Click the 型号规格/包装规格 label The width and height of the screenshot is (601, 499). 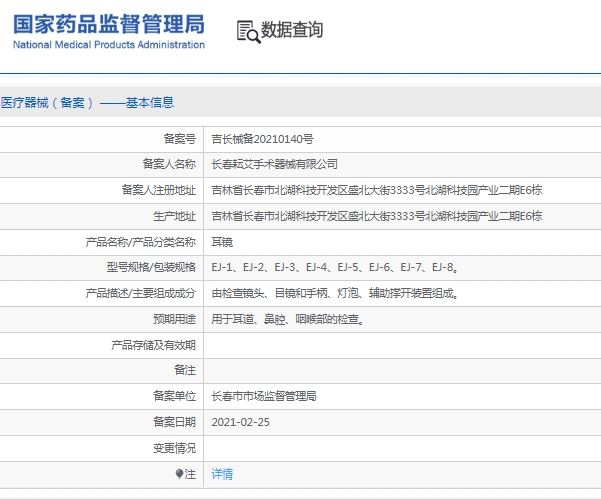[x=151, y=267]
